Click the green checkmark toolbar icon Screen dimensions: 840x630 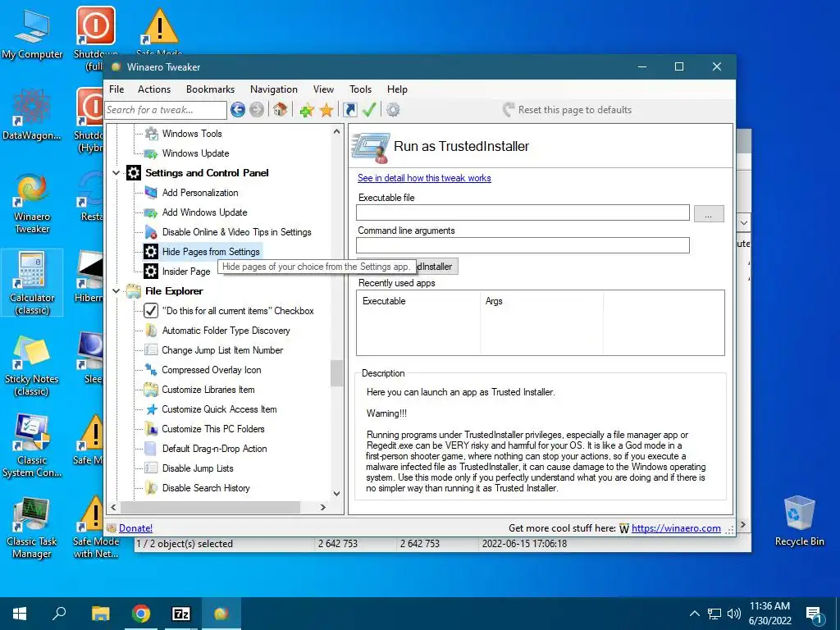point(369,110)
